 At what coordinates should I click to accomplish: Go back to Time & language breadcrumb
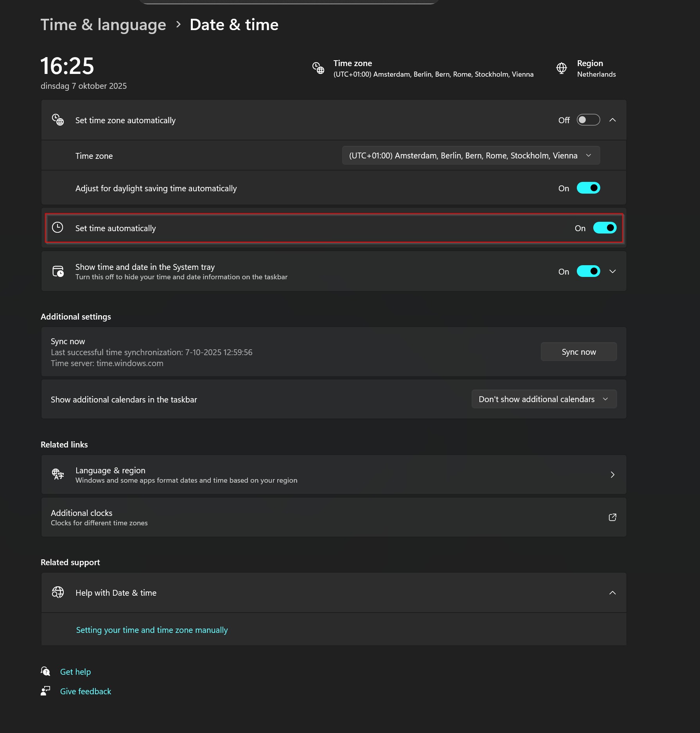pos(103,25)
